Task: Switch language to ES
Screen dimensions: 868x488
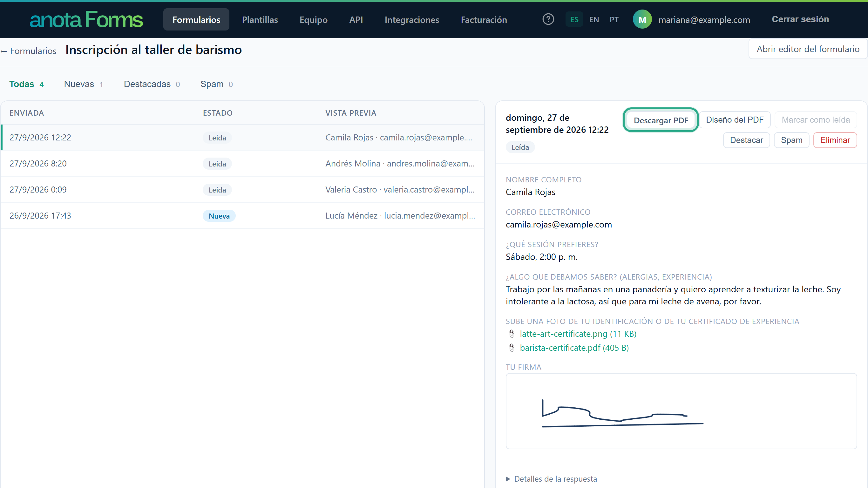Action: pos(574,20)
